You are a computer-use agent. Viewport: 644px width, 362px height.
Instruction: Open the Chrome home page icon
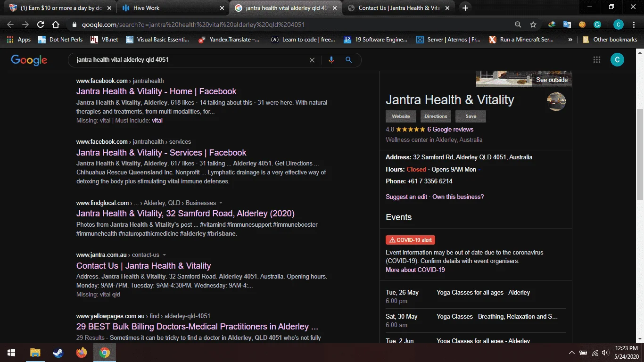[56, 25]
